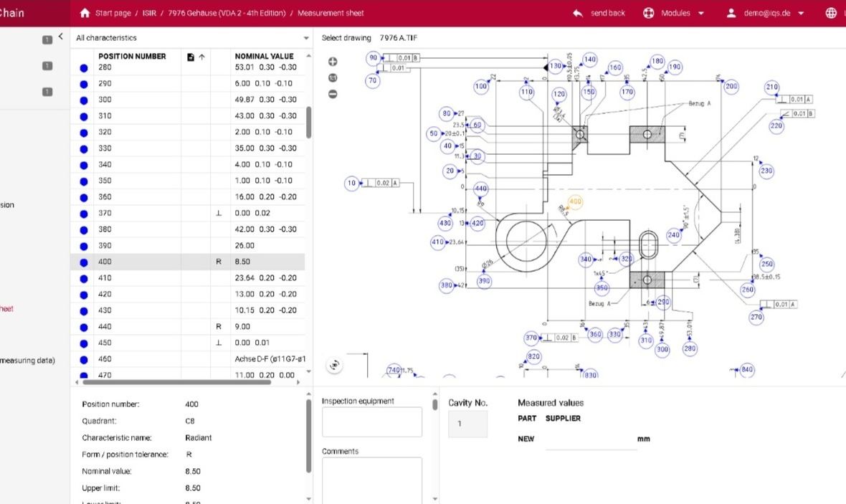Click the send back button
Viewport: 846px width, 504px height.
click(x=605, y=13)
